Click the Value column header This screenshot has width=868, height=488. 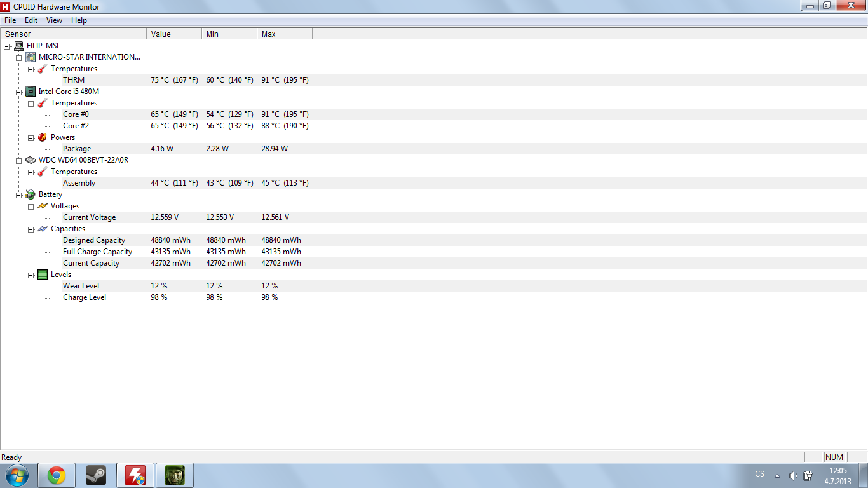coord(174,34)
